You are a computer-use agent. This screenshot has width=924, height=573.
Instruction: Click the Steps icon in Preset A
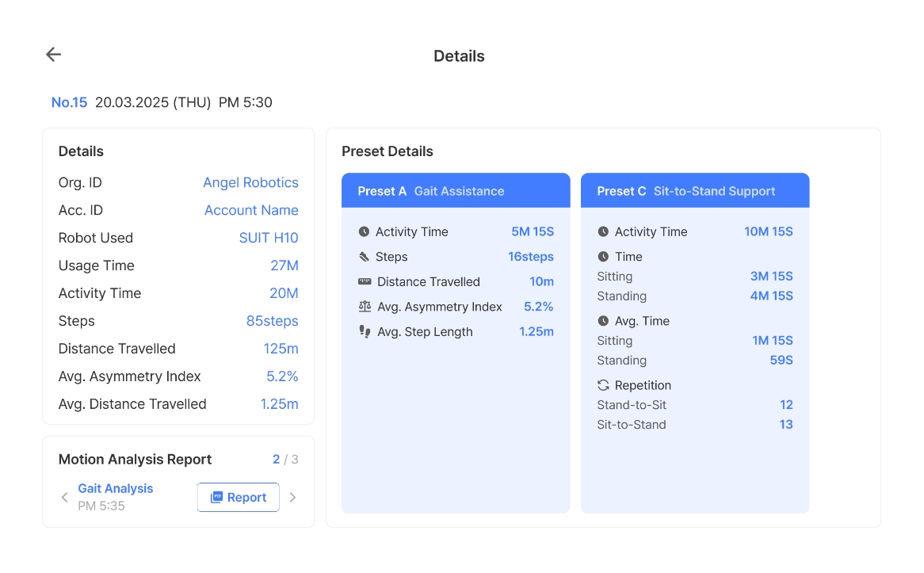point(364,257)
